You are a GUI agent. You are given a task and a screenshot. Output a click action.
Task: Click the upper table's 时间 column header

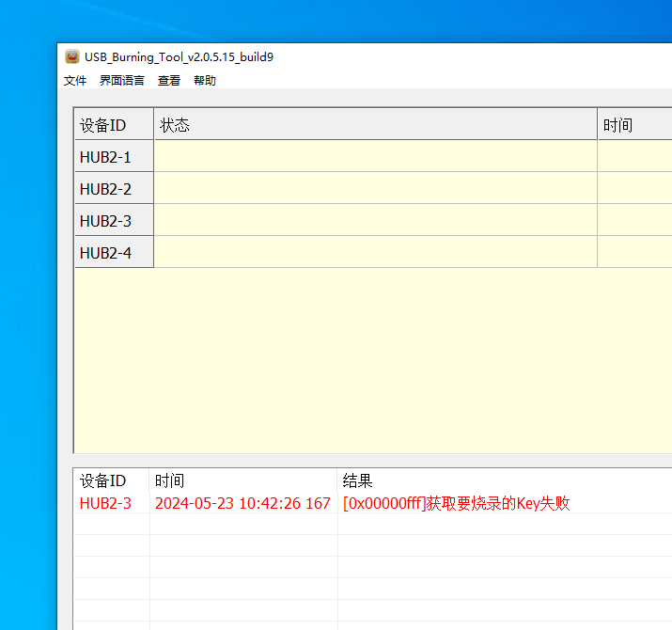coord(634,124)
